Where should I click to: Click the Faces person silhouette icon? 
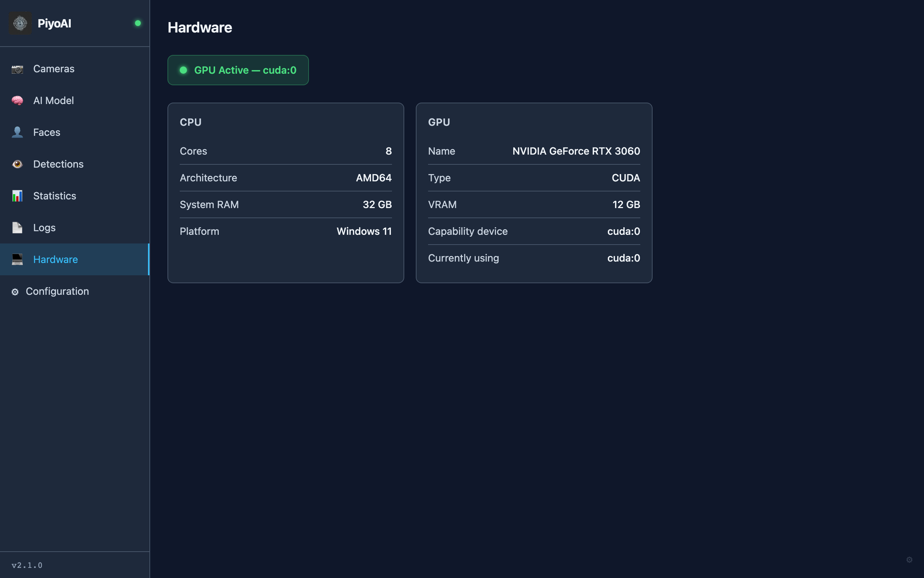[x=17, y=132]
